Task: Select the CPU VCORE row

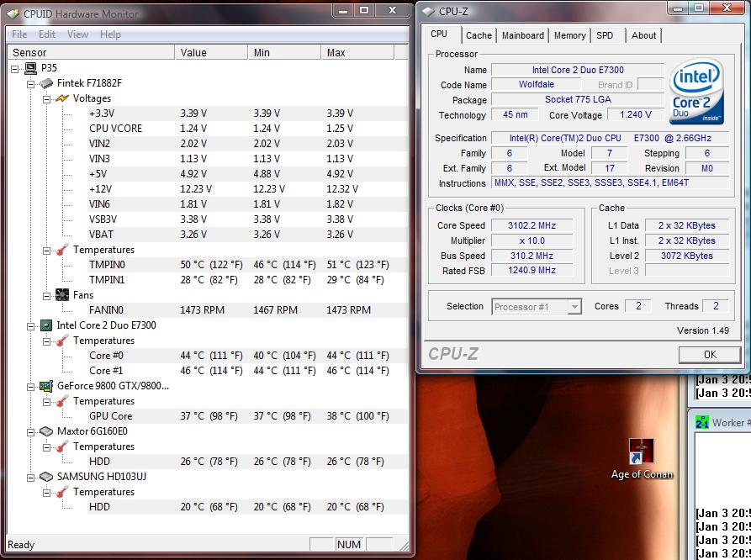Action: point(246,129)
